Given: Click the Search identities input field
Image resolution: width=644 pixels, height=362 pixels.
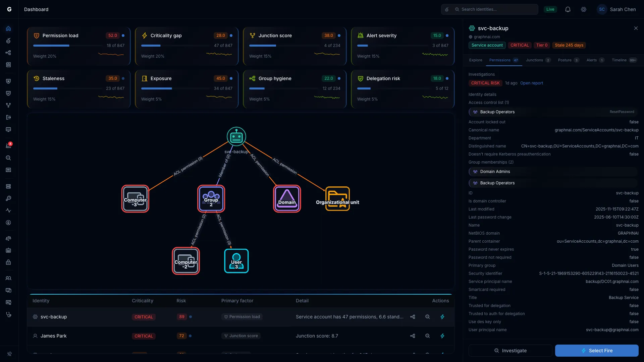Looking at the screenshot, I should click(490, 9).
